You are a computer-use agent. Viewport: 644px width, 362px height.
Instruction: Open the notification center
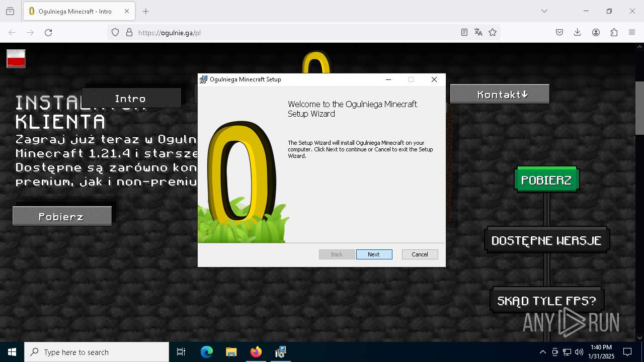click(627, 352)
